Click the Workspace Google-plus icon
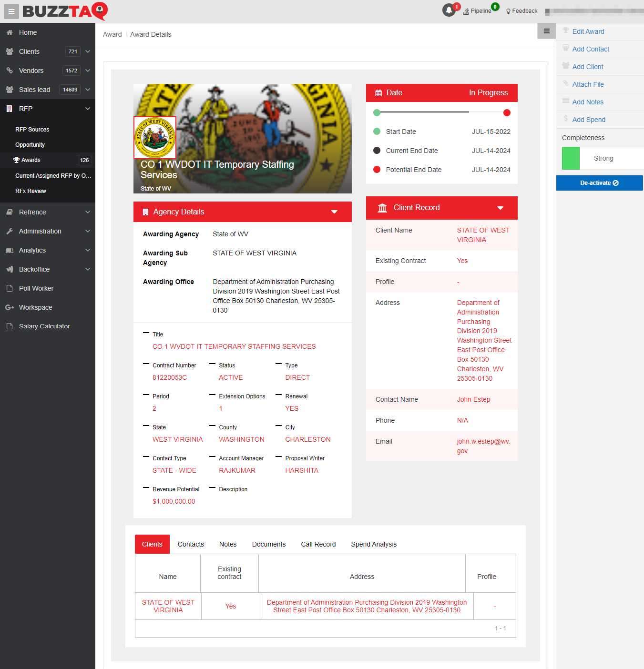 pyautogui.click(x=10, y=307)
